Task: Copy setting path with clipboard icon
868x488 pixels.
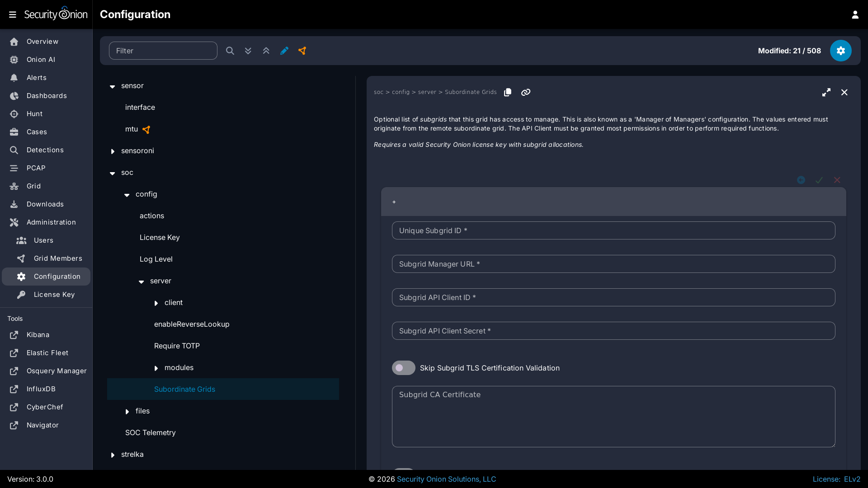Action: (x=508, y=92)
